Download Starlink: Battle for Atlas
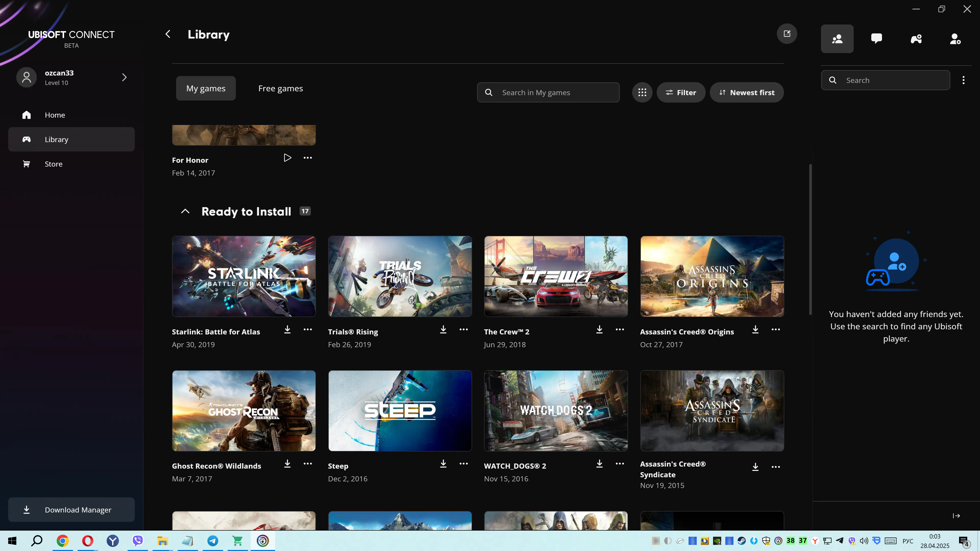The image size is (980, 551). coord(288,329)
